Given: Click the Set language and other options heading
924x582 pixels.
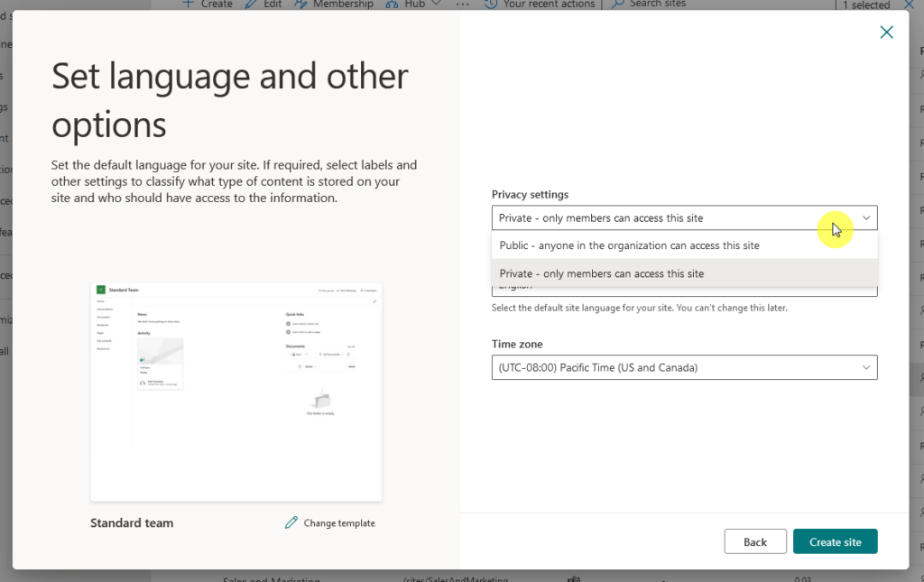Looking at the screenshot, I should [230, 100].
